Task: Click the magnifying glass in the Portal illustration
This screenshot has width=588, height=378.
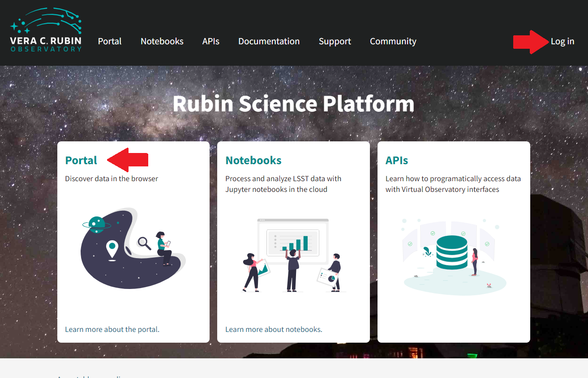Action: pyautogui.click(x=144, y=244)
